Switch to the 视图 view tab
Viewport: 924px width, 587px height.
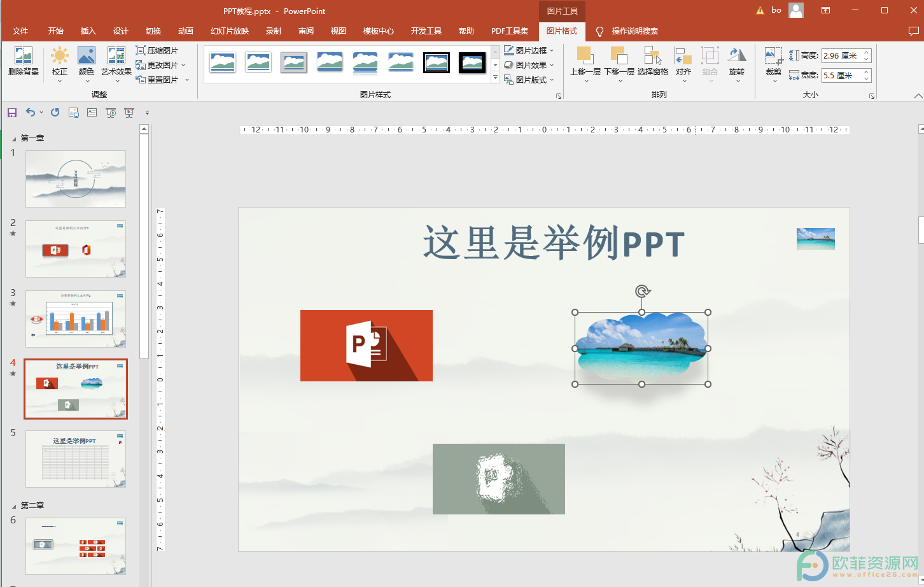(339, 31)
